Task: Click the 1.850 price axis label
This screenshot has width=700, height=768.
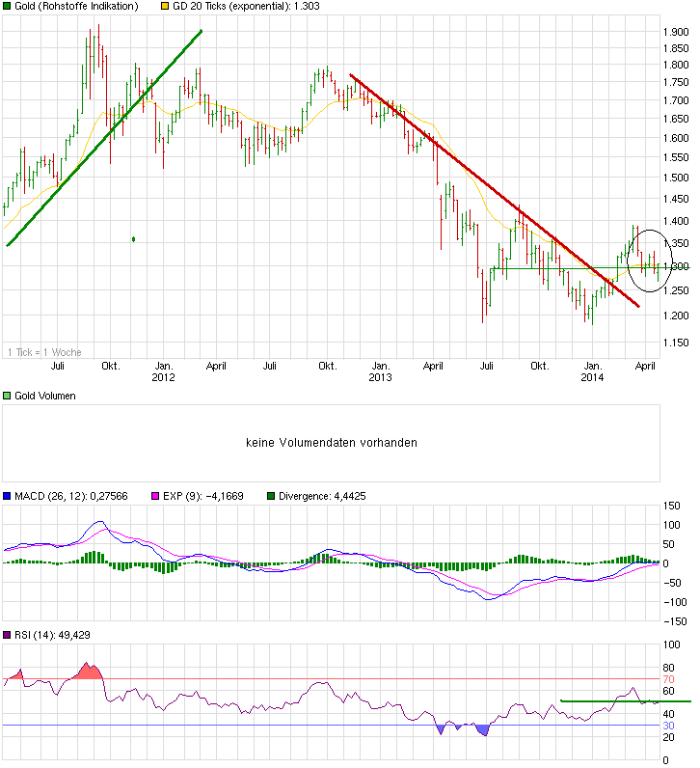Action: click(x=676, y=48)
